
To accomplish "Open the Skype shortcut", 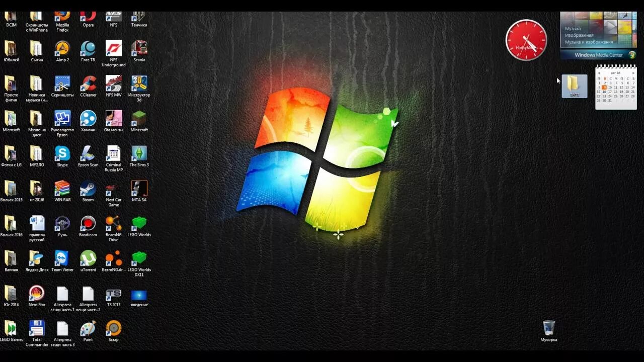I will click(62, 156).
